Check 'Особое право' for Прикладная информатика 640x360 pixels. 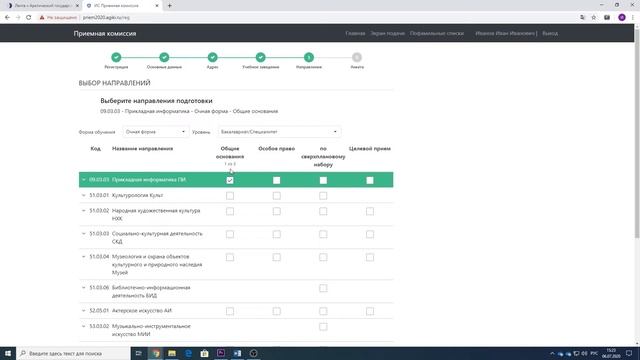coord(276,180)
